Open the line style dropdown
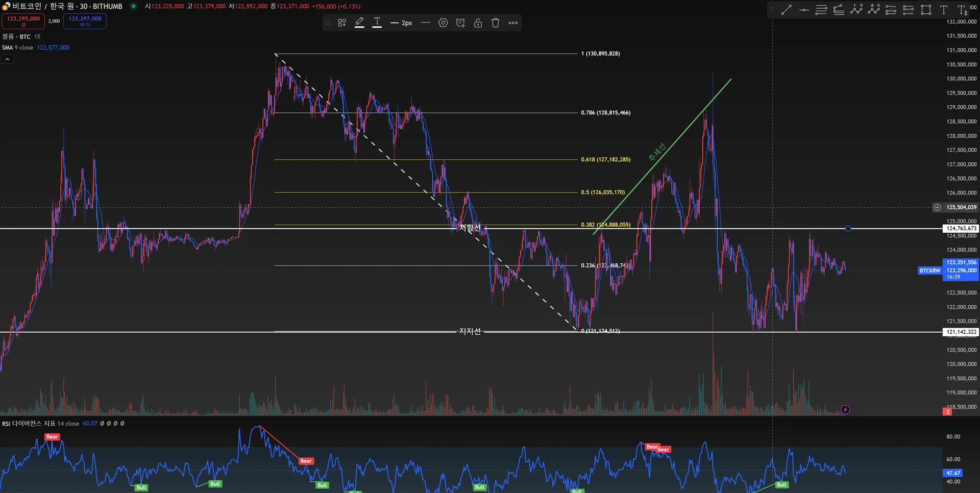 426,23
